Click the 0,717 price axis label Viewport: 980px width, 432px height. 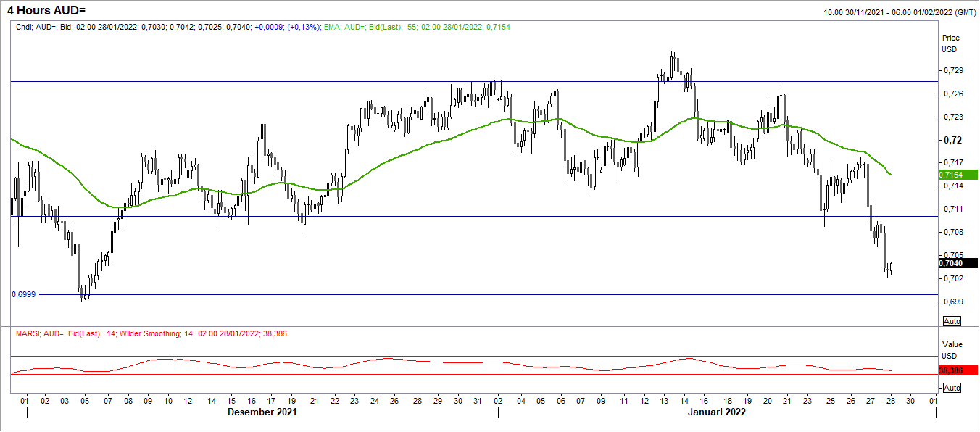[x=953, y=162]
